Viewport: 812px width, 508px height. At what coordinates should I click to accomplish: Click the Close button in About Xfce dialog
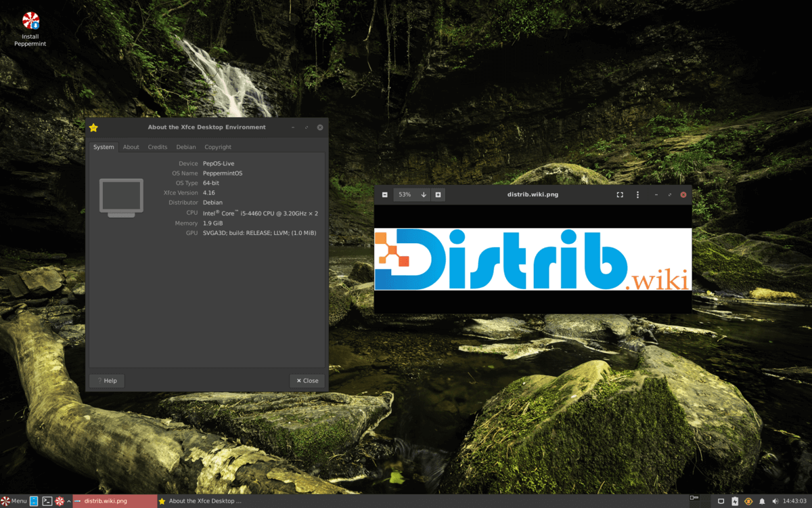coord(307,381)
